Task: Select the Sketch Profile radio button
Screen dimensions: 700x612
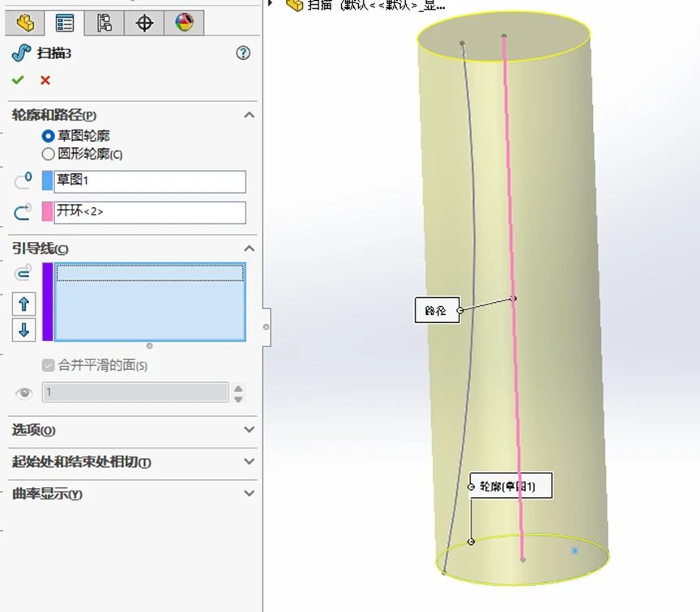Action: tap(48, 136)
